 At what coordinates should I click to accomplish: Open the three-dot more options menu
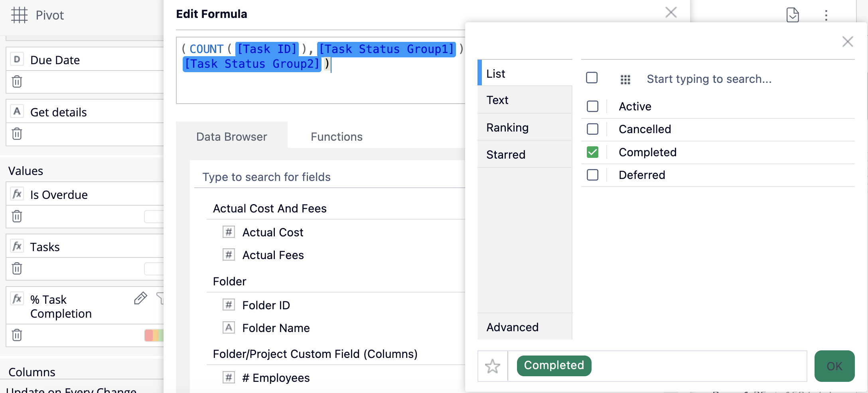tap(826, 15)
